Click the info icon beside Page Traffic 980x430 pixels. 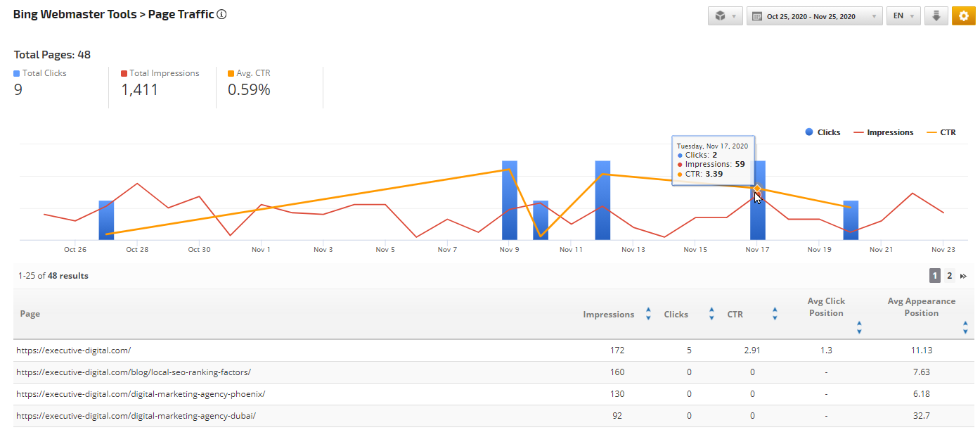tap(221, 15)
